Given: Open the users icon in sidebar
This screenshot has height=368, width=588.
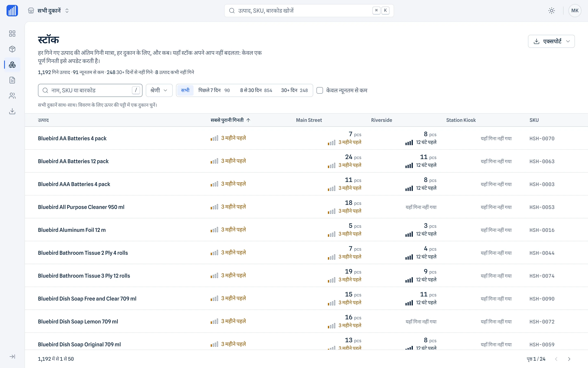Looking at the screenshot, I should 12,96.
